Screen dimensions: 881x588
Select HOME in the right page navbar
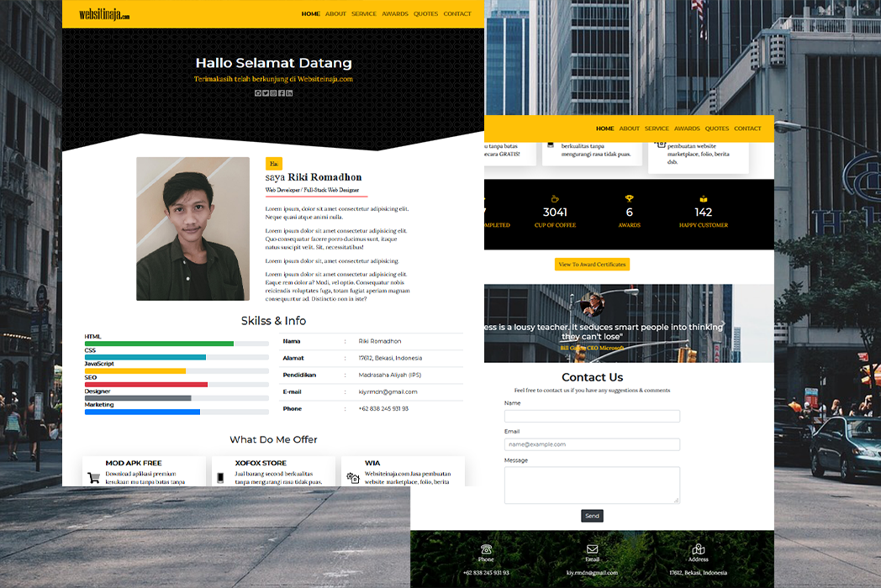[x=605, y=129]
